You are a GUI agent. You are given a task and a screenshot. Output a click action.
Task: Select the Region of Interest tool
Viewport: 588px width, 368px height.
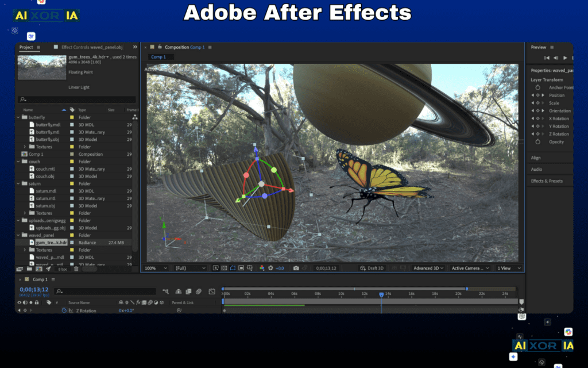tap(242, 267)
